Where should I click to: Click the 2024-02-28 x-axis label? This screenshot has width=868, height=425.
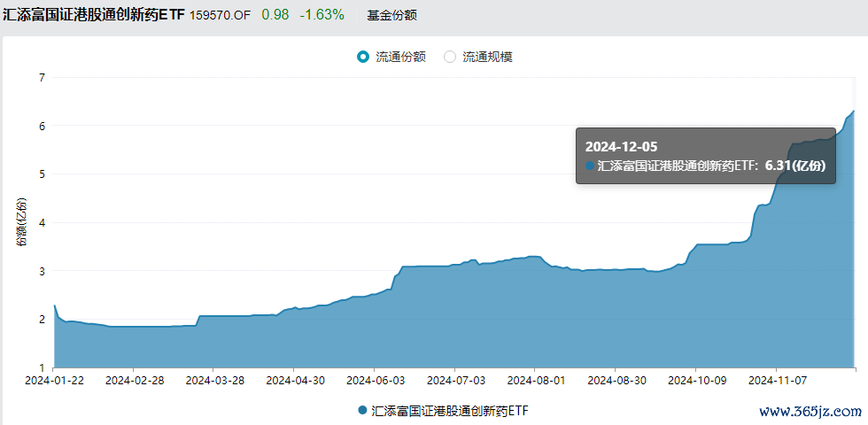tap(133, 381)
